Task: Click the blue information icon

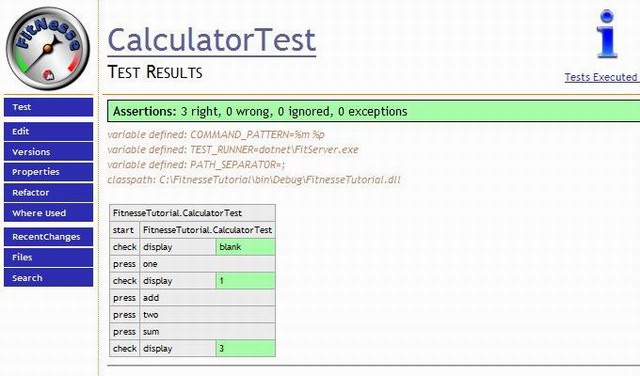Action: [607, 34]
